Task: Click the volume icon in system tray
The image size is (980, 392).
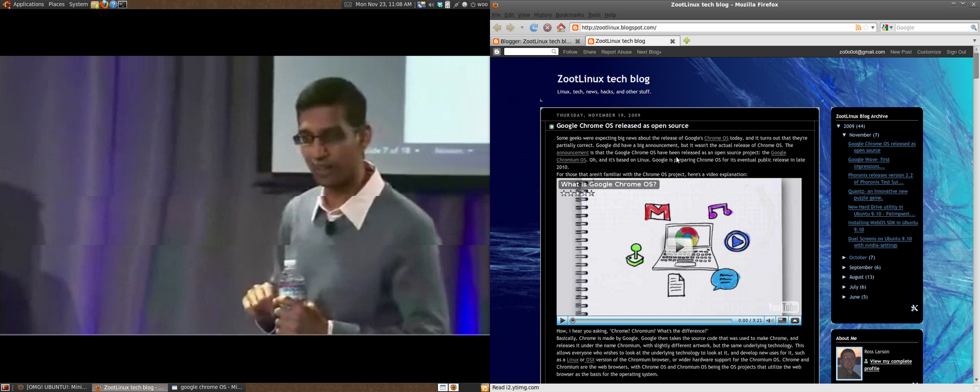Action: click(x=431, y=4)
